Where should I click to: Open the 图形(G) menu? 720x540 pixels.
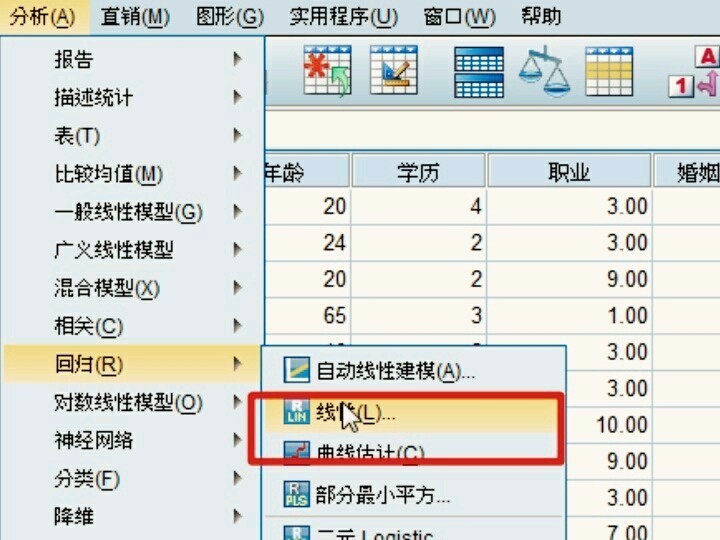pyautogui.click(x=230, y=17)
